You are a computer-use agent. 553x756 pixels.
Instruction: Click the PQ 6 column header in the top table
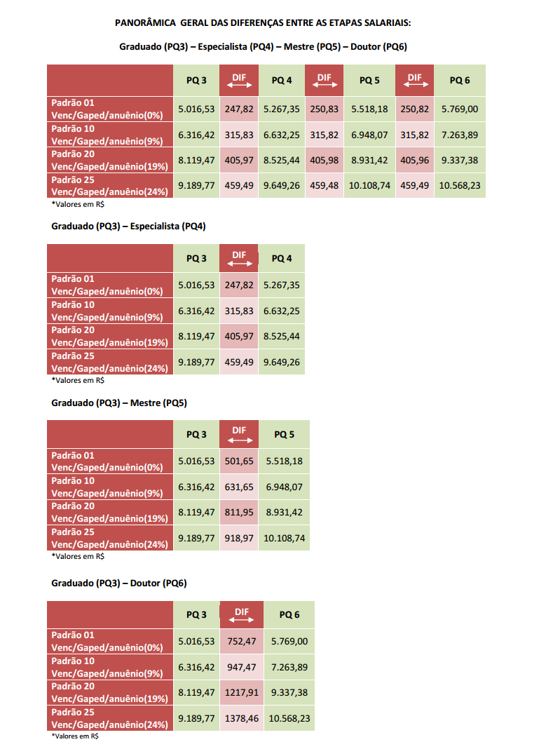(460, 81)
